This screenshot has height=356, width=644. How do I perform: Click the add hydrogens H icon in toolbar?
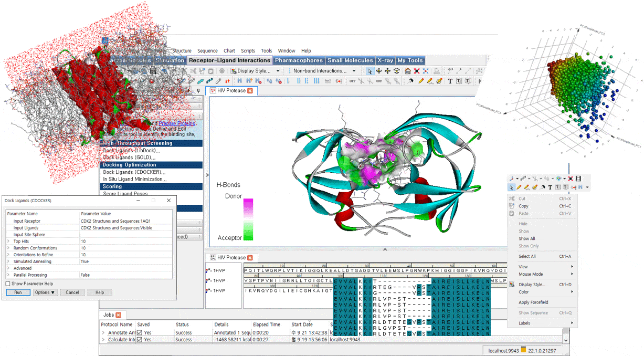point(239,81)
